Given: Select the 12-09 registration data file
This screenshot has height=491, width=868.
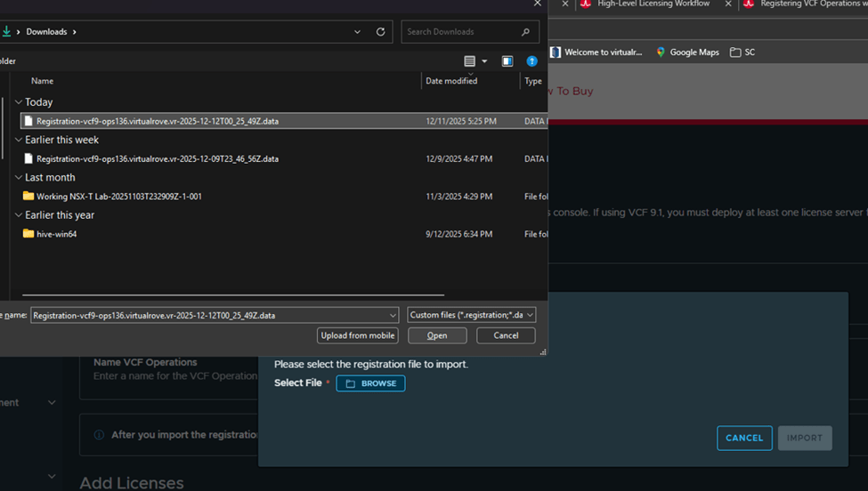Looking at the screenshot, I should click(x=157, y=159).
